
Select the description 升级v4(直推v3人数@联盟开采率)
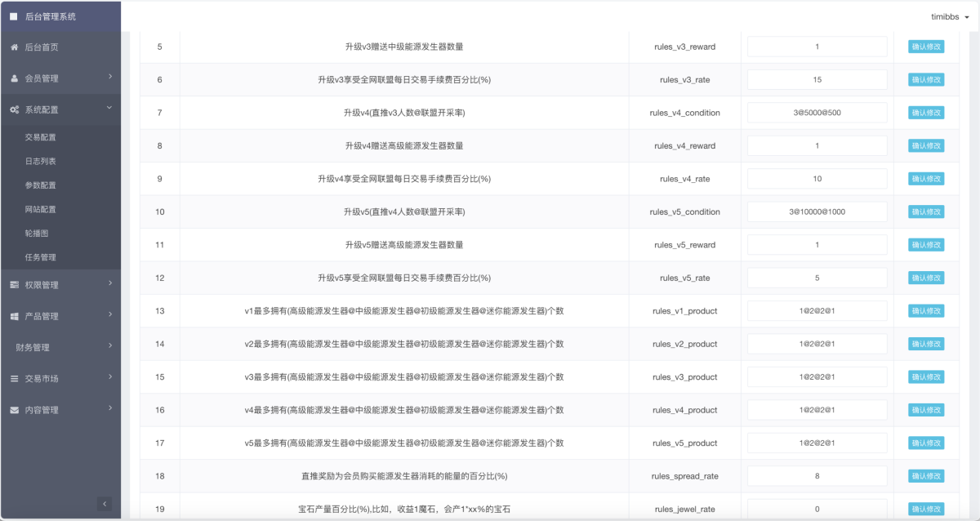(404, 113)
